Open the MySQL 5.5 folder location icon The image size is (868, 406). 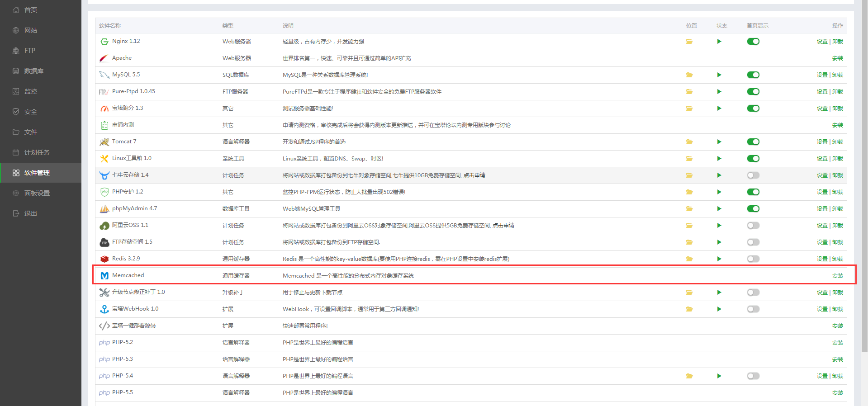689,75
